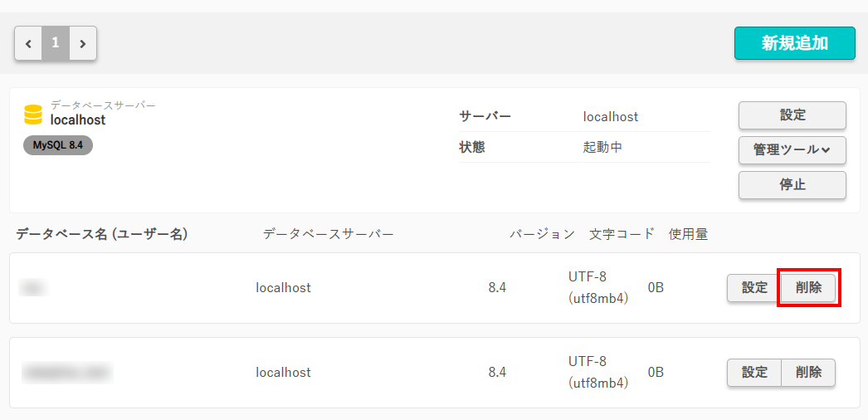The image size is (868, 420).
Task: Open 設定 for the first database row
Action: tap(754, 288)
